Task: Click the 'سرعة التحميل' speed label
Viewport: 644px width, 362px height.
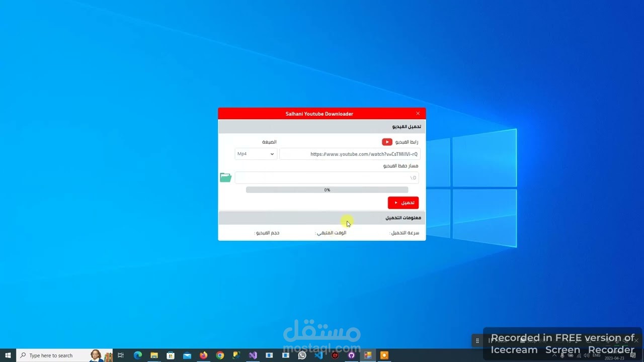Action: [404, 233]
